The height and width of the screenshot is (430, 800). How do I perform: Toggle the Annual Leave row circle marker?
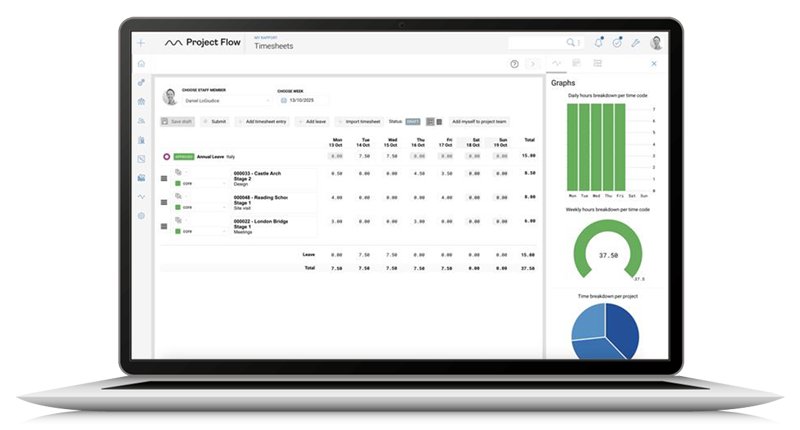(166, 157)
